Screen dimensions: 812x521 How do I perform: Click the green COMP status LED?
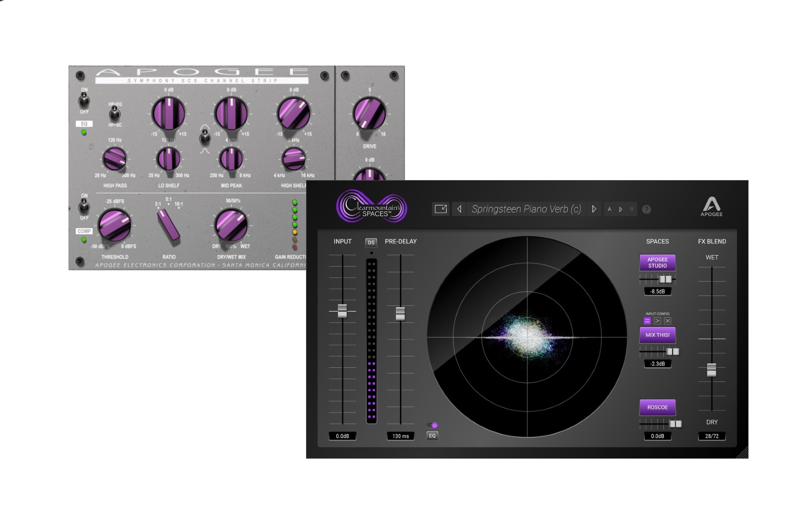(84, 239)
